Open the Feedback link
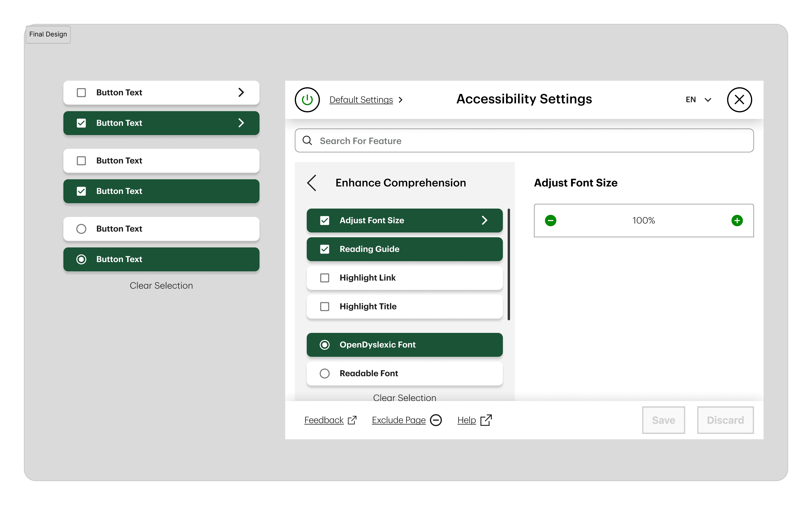The image size is (812, 505). coord(324,420)
